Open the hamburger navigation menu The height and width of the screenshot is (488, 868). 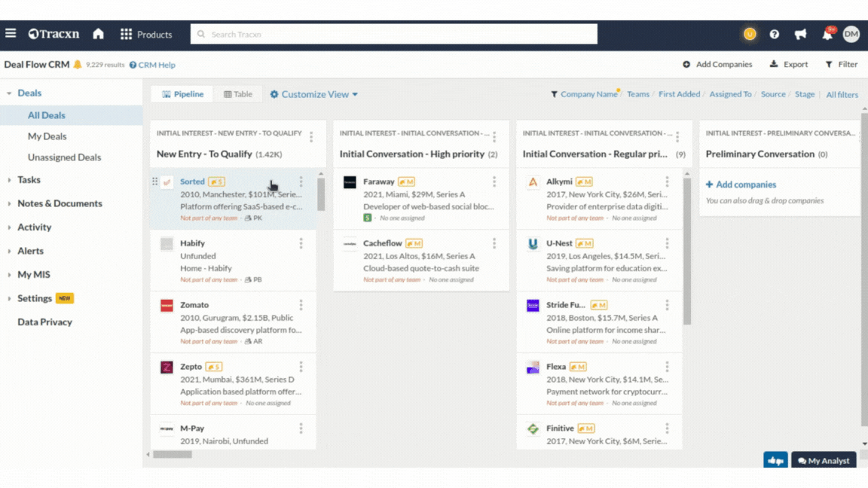(11, 34)
